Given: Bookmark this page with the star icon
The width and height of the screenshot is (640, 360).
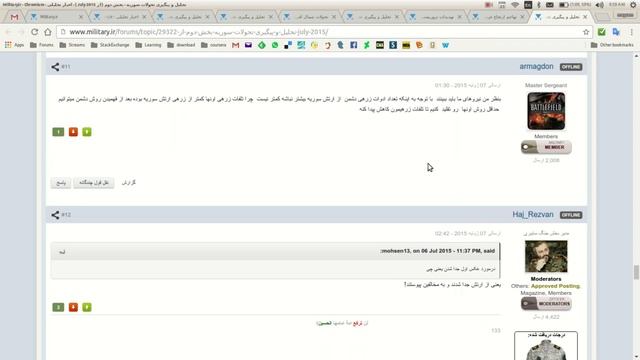Looking at the screenshot, I should tap(586, 32).
